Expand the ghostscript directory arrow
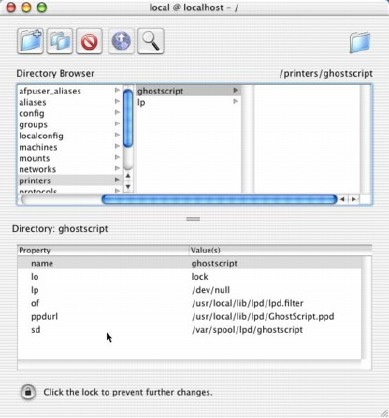 coord(236,90)
